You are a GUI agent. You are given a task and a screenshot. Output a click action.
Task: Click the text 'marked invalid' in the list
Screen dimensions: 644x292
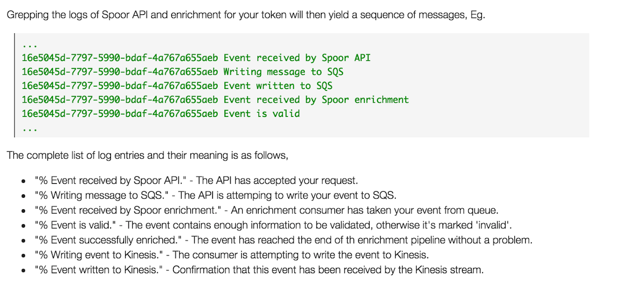click(475, 225)
